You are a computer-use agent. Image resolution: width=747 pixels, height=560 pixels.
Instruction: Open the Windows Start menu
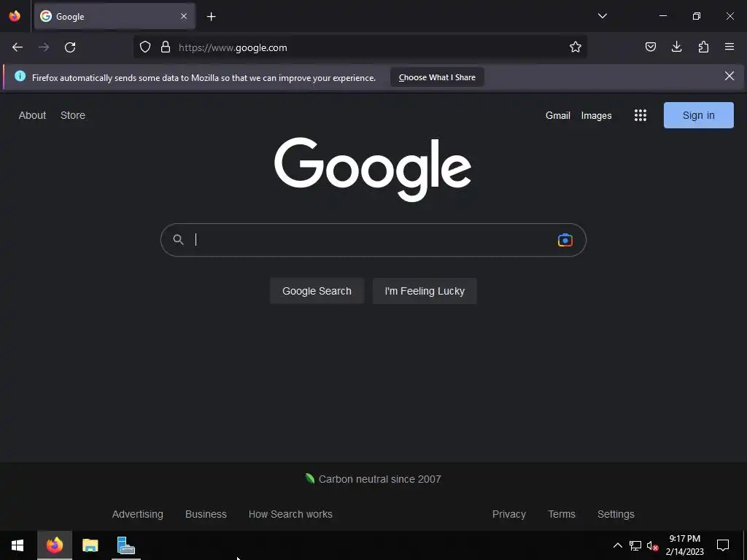[x=18, y=545]
